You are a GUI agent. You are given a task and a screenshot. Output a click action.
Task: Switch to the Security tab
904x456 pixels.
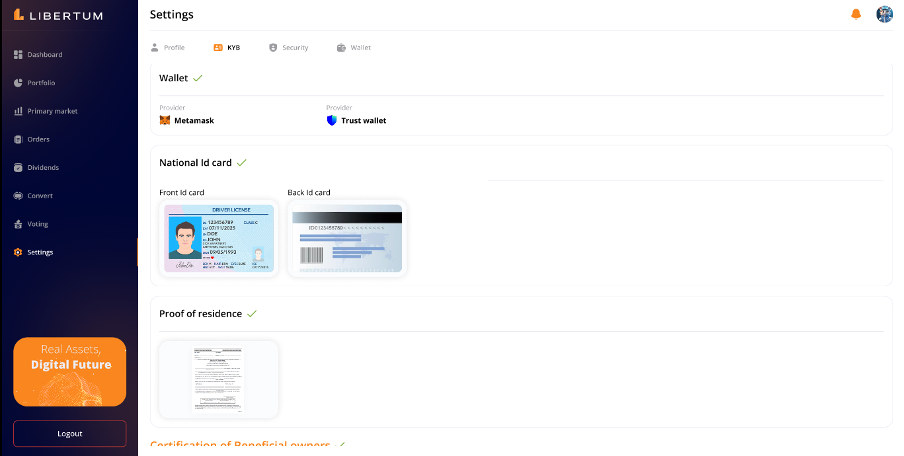click(289, 47)
